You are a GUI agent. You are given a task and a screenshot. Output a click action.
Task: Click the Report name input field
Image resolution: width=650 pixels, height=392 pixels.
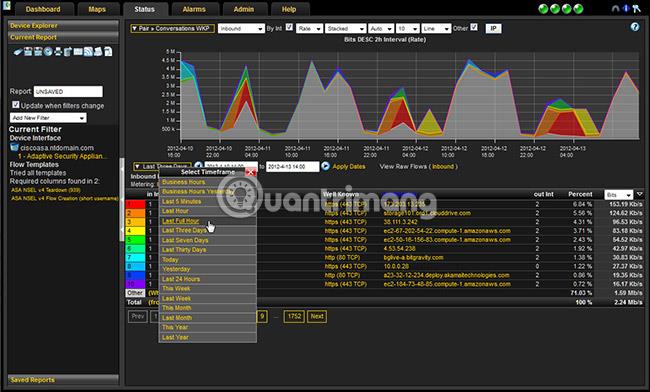pyautogui.click(x=68, y=92)
